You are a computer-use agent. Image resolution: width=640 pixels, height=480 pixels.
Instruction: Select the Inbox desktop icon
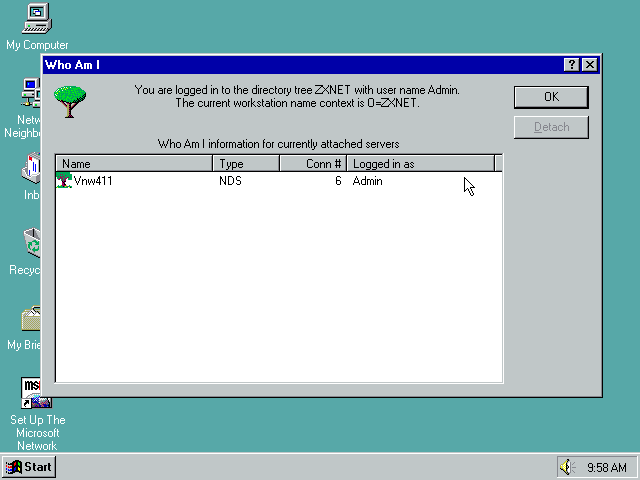[x=32, y=176]
